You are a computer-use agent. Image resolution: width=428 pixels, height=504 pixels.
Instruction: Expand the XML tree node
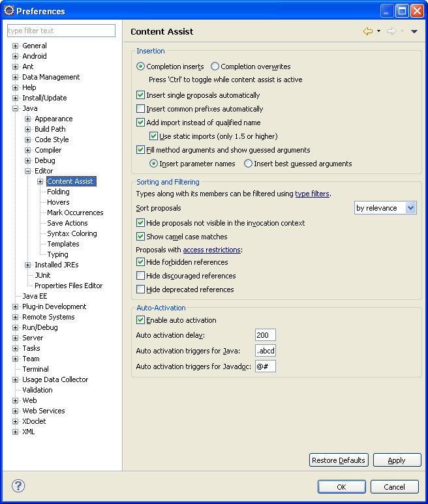[x=15, y=432]
